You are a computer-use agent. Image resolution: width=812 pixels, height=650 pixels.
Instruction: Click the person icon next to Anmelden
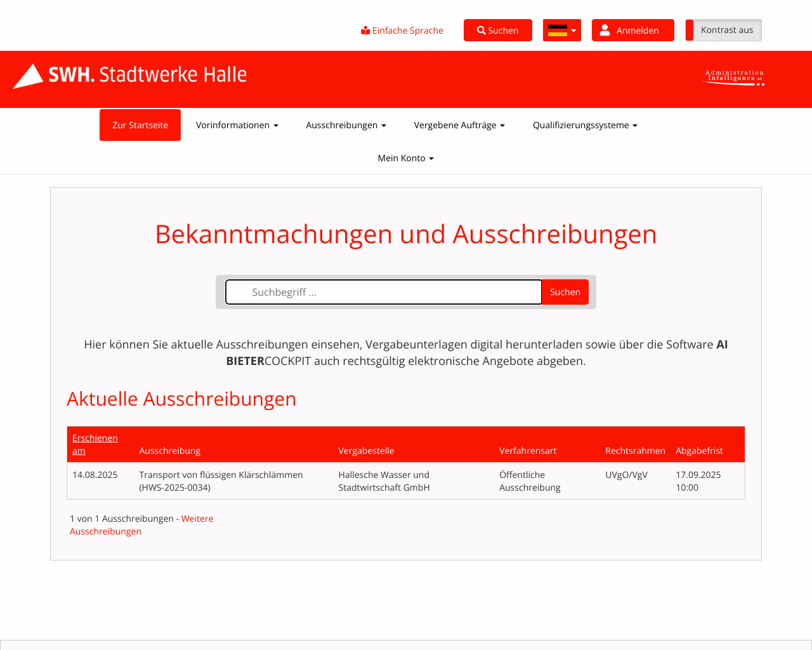(x=605, y=29)
